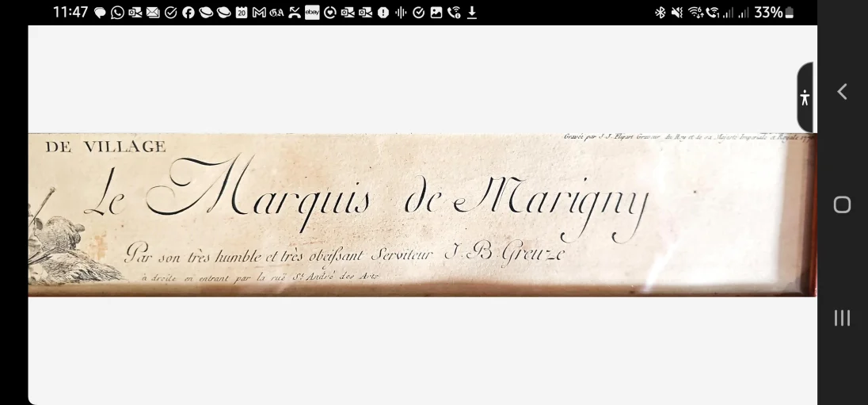Tap the Messages chat bubble icon
This screenshot has height=405, width=868.
pyautogui.click(x=100, y=13)
